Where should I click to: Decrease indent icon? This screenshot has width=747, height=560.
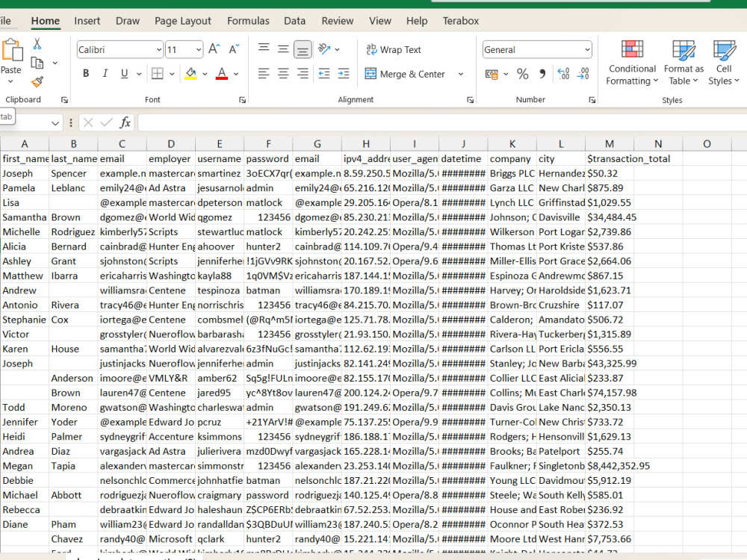[324, 73]
